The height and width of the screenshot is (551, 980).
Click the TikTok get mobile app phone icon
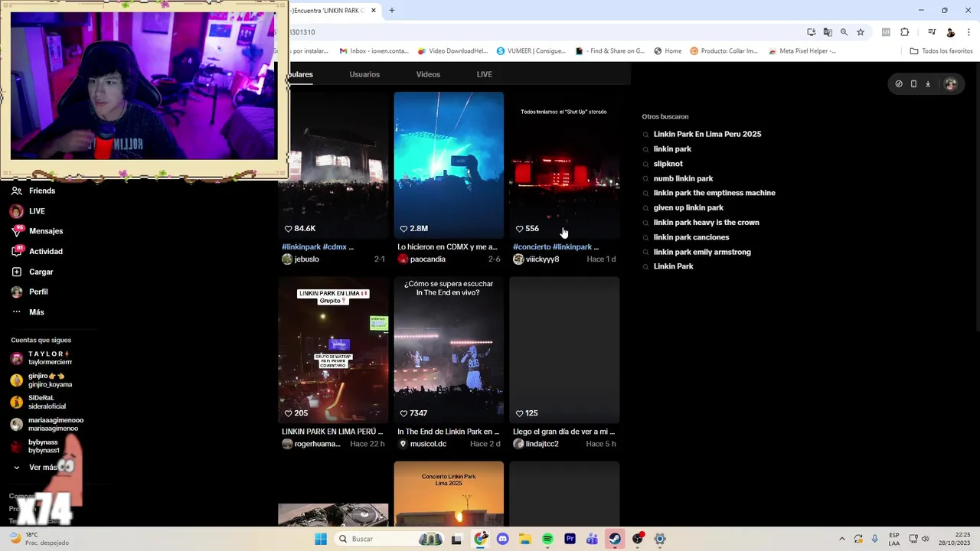tap(913, 84)
